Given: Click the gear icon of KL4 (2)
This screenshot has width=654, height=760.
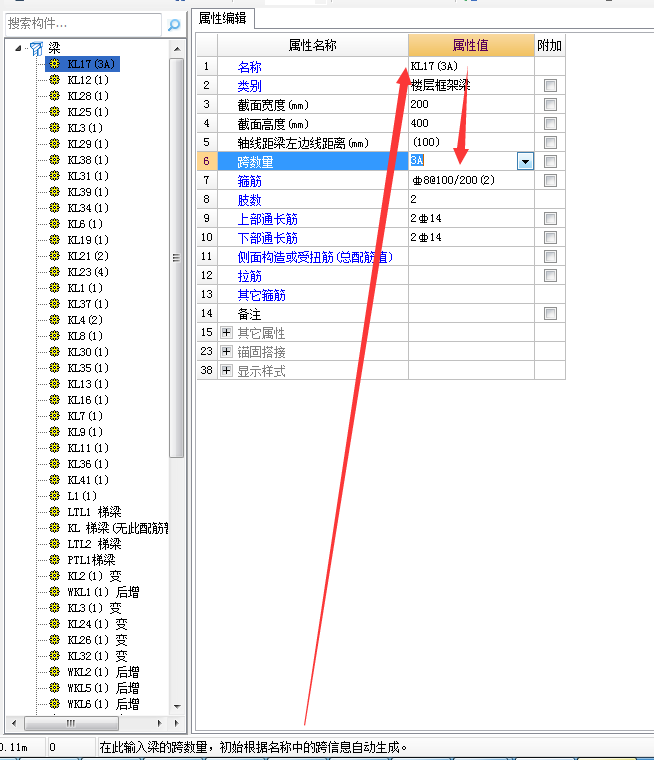Looking at the screenshot, I should tap(55, 319).
